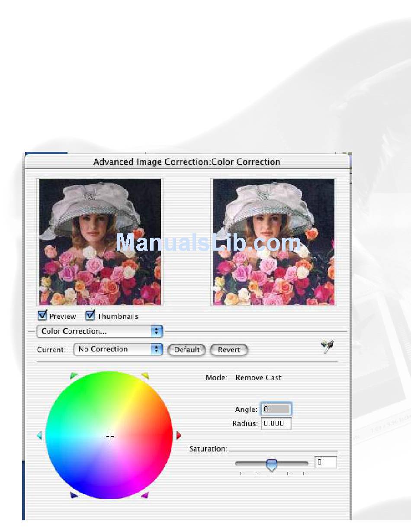
Task: Click the green triangle marker on color wheel
Action: tap(74, 375)
